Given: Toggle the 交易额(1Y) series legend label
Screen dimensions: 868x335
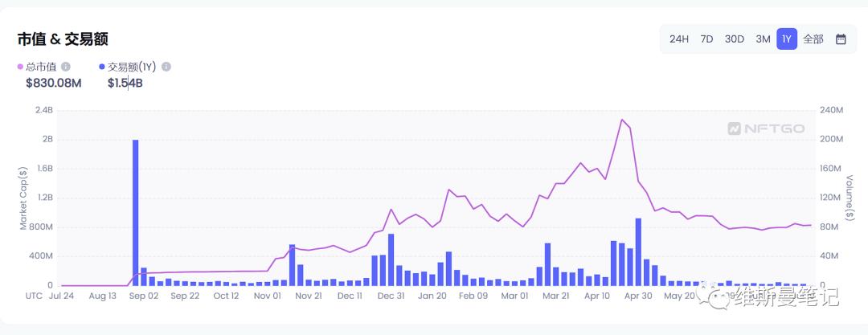Looking at the screenshot, I should coord(132,67).
